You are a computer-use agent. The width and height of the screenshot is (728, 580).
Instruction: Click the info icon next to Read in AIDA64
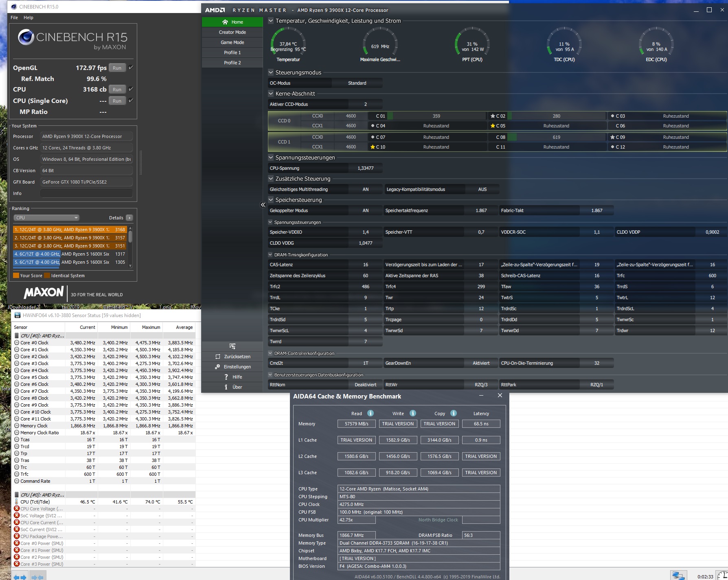[x=371, y=413]
